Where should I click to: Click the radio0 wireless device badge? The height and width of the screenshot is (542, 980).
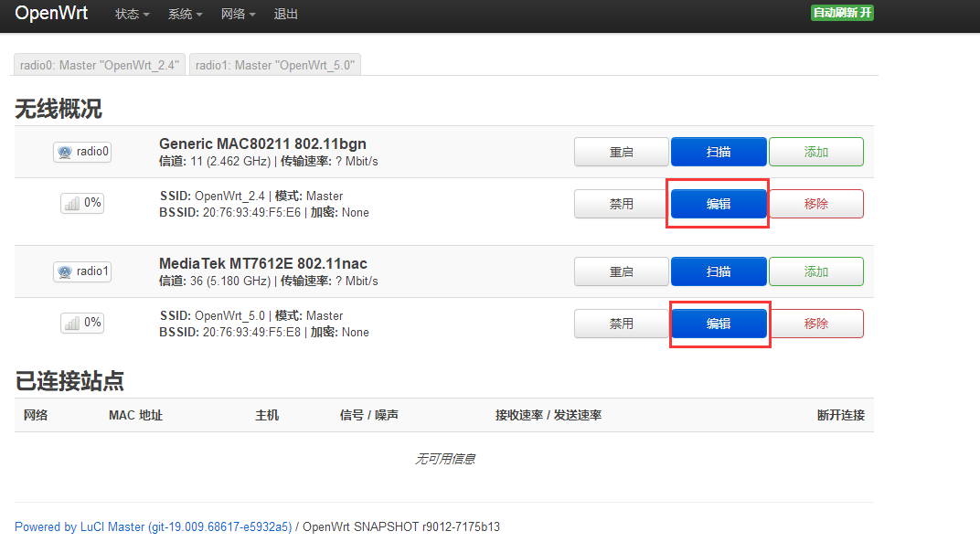[x=82, y=152]
